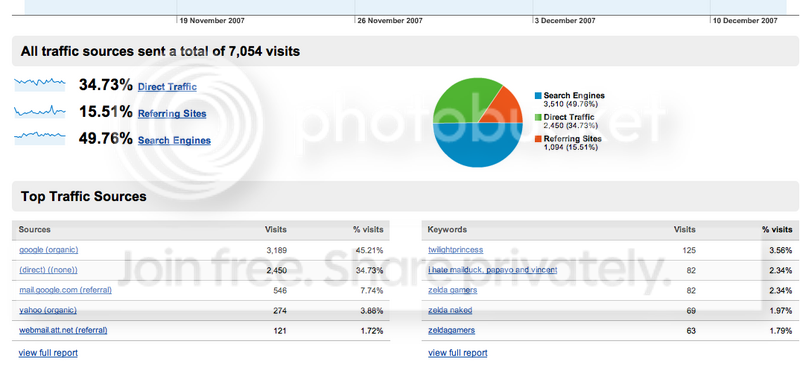Click the 1.79% keyword cell
Screen dimensions: 800x382
pos(781,331)
